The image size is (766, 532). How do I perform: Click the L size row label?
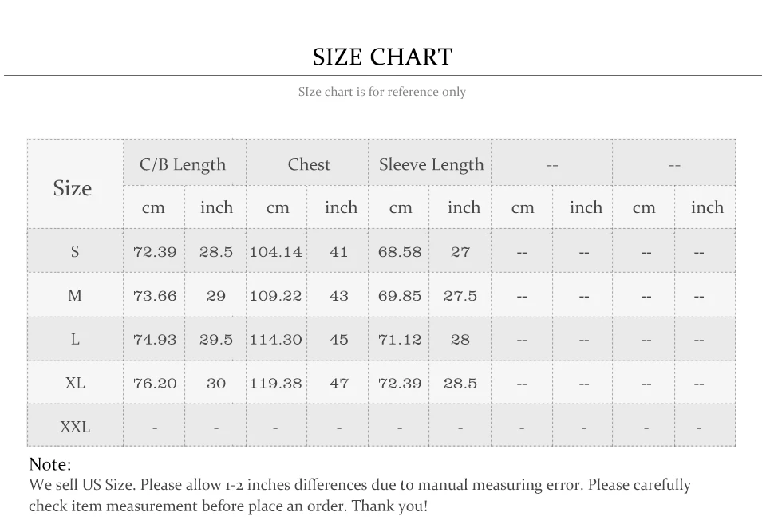pyautogui.click(x=75, y=339)
